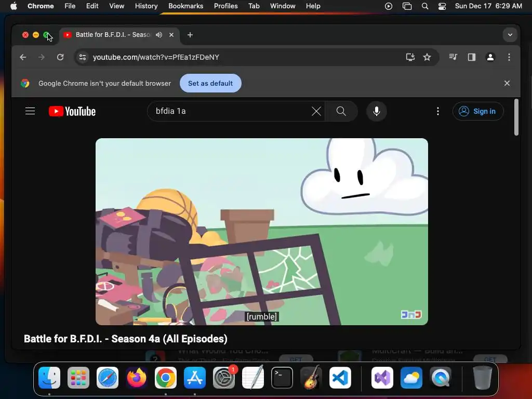This screenshot has width=532, height=399.
Task: Expand the tab search dropdown
Action: (510, 35)
